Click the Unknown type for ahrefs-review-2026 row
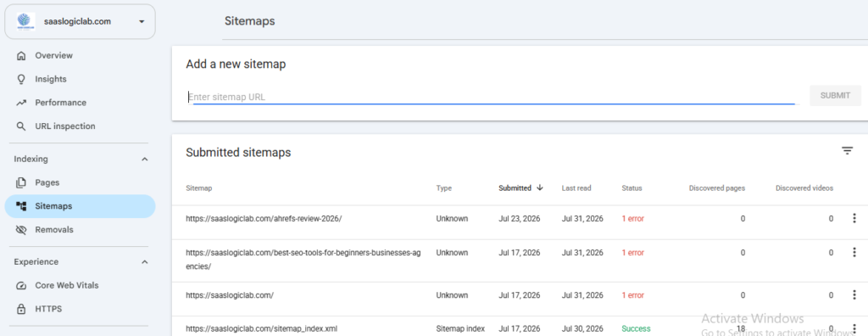Image resolution: width=868 pixels, height=336 pixels. coord(452,218)
